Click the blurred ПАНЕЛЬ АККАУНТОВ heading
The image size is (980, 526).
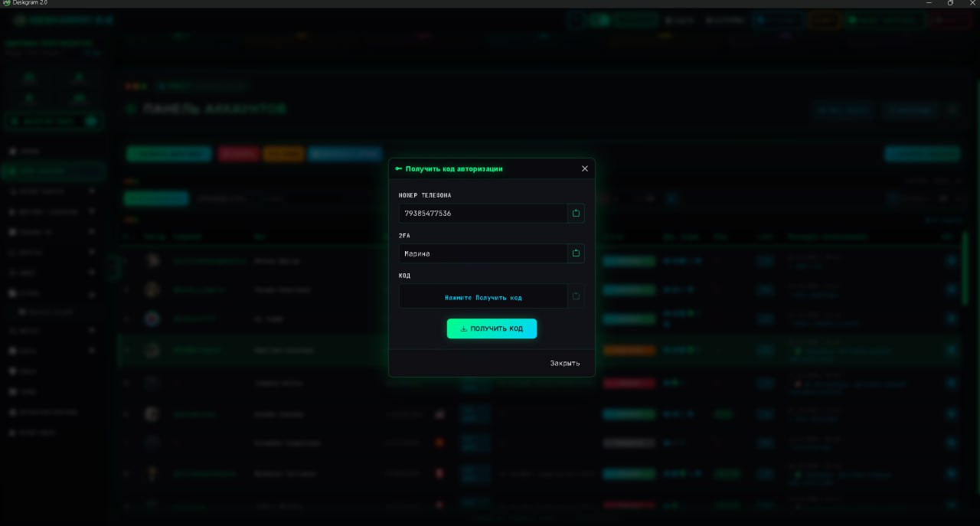tap(214, 109)
